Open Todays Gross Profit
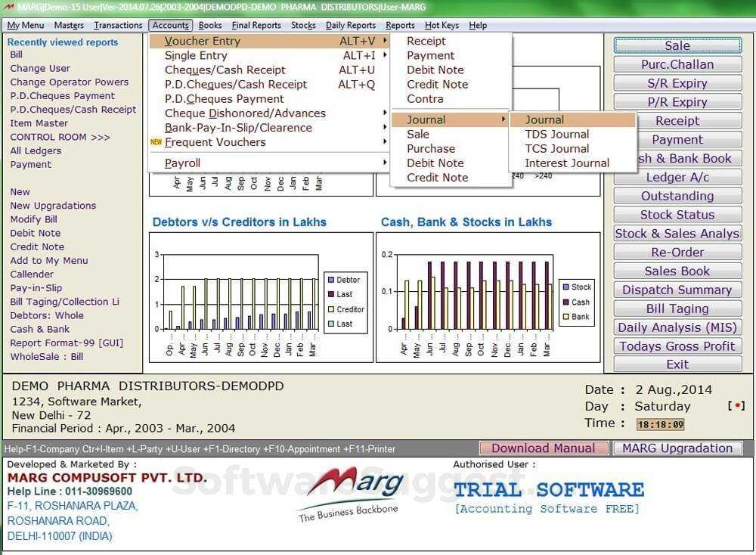Screen dimensions: 756x555 pos(677,346)
